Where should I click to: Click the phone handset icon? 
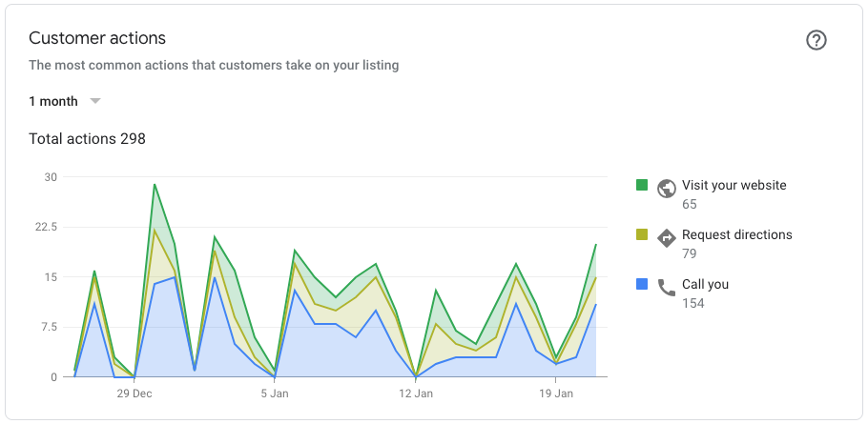(x=667, y=288)
